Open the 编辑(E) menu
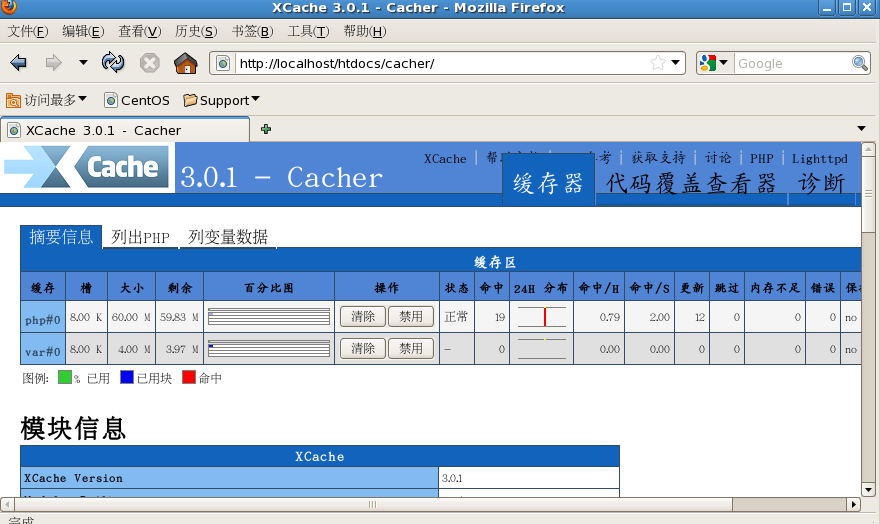 coord(83,31)
